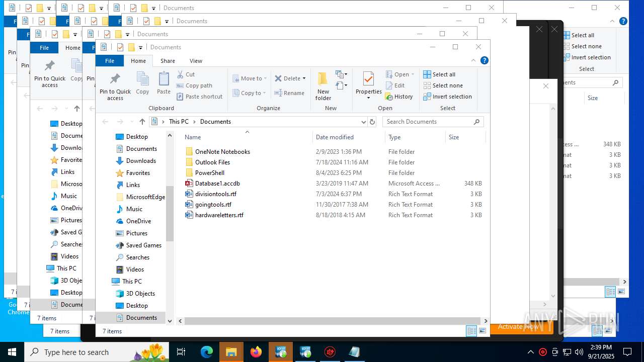Screen dimensions: 644x362
Task: Open the Properties button
Action: pyautogui.click(x=369, y=84)
